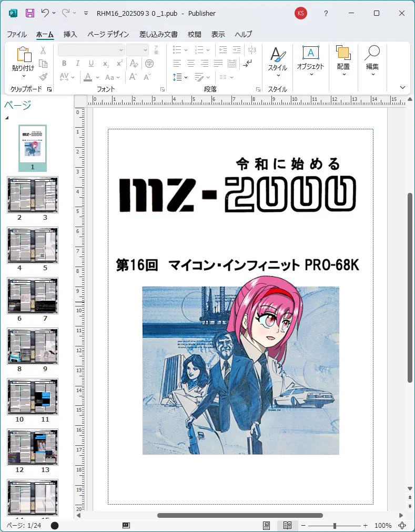Switch to the 校閲 tab
This screenshot has width=415, height=532.
[194, 34]
